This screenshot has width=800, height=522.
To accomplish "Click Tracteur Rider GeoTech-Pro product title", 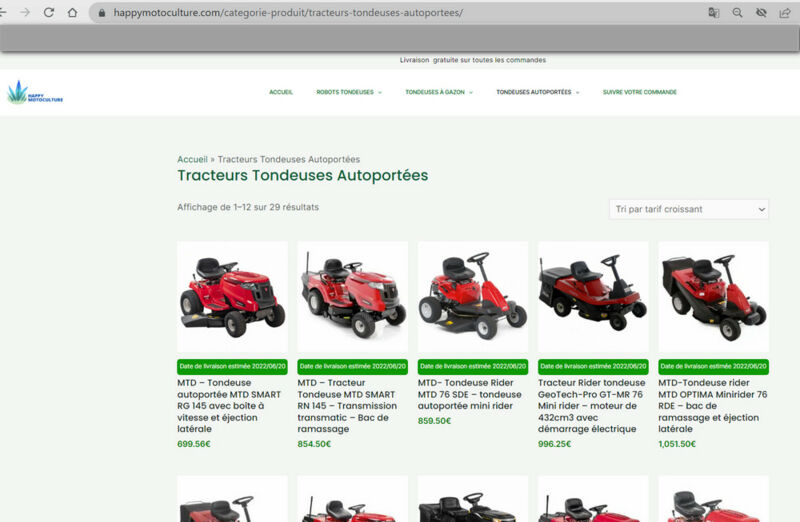I will 592,406.
